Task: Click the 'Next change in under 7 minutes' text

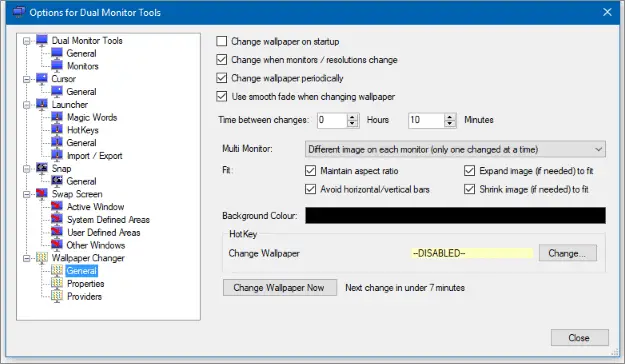Action: coord(405,287)
